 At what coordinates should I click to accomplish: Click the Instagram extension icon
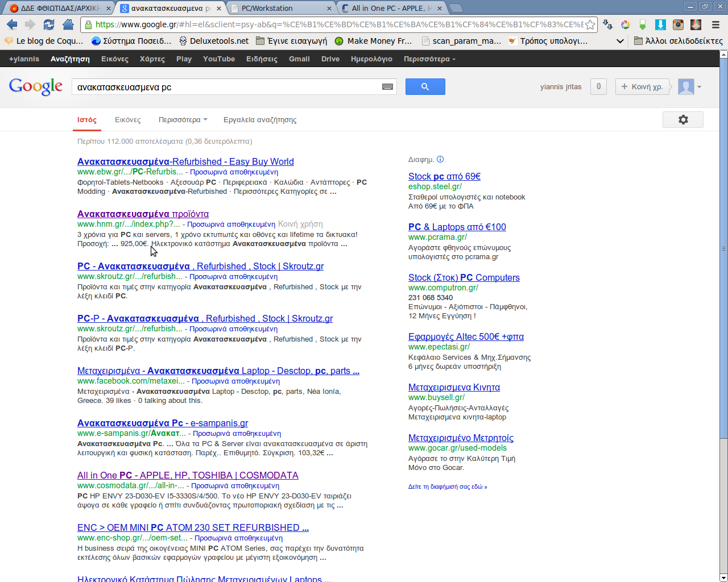pyautogui.click(x=678, y=24)
